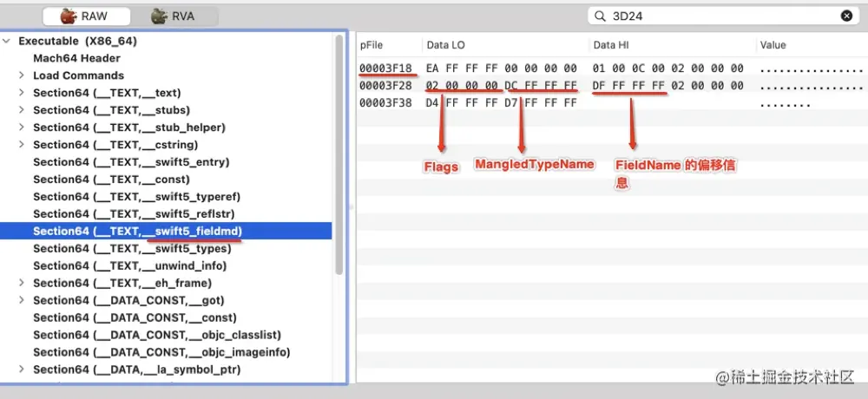The height and width of the screenshot is (399, 868).
Task: Click the Data LO column header
Action: pos(445,45)
